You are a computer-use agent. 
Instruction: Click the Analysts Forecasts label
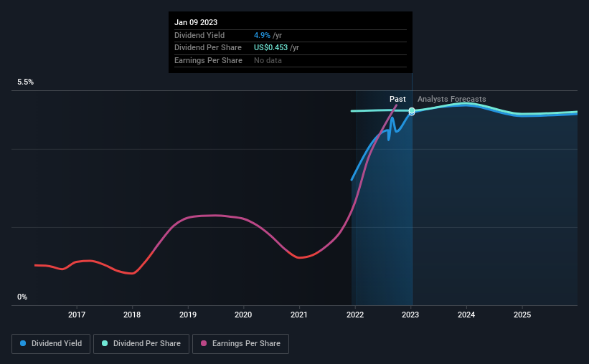(451, 99)
